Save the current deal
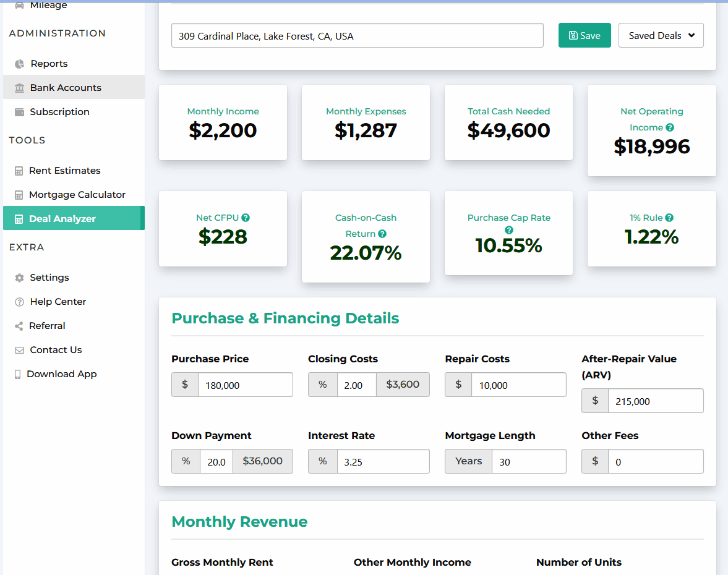This screenshot has height=575, width=728. [x=585, y=36]
